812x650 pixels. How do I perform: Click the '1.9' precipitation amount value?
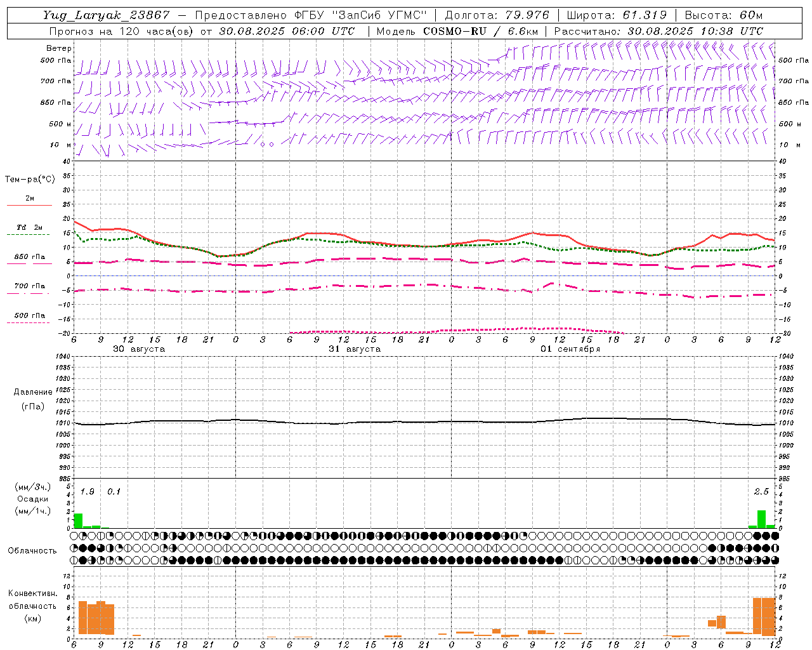(x=87, y=491)
